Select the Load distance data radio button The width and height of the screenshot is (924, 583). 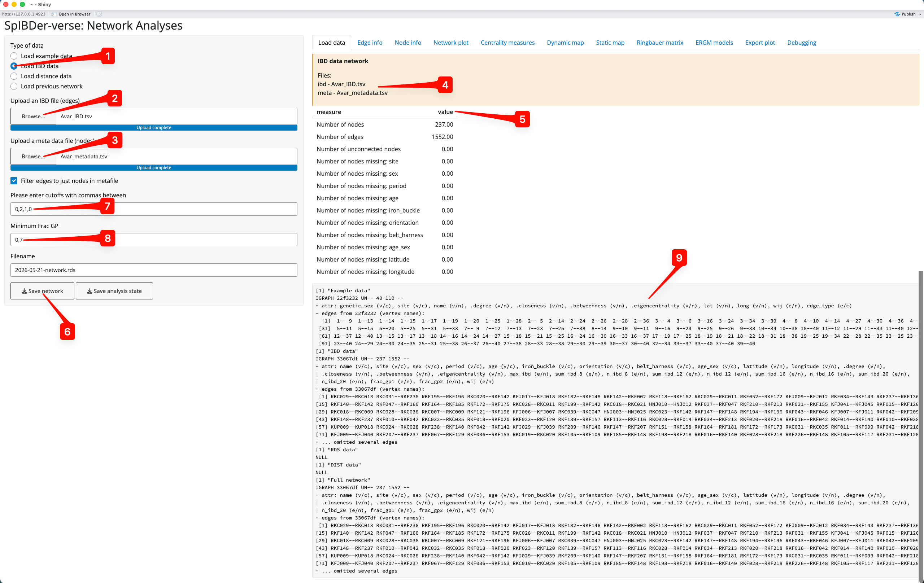(x=14, y=76)
